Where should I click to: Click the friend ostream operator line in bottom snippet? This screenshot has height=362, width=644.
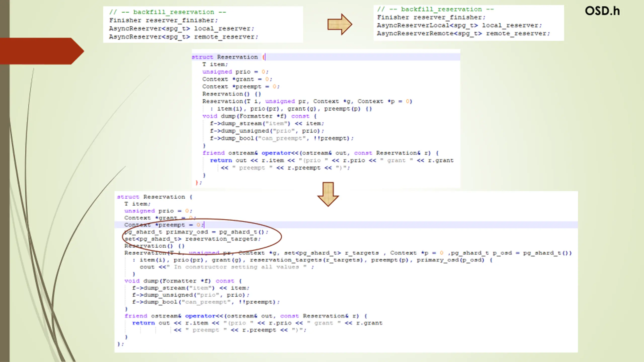tap(246, 316)
